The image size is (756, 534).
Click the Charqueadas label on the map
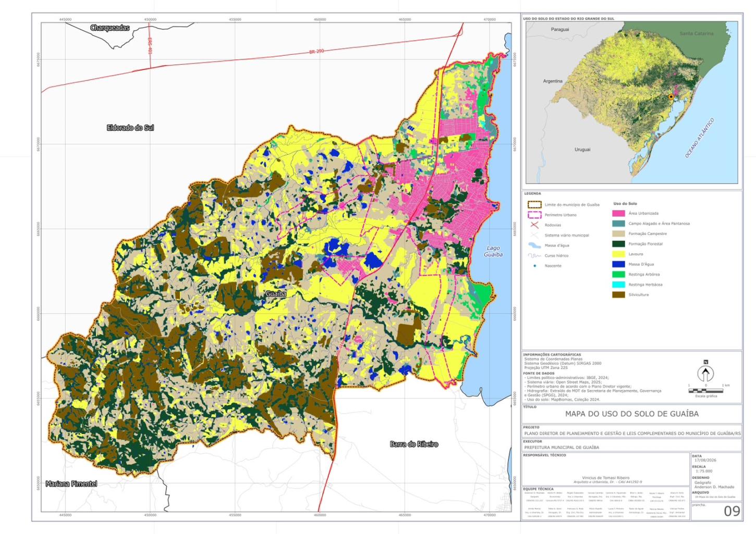[110, 28]
